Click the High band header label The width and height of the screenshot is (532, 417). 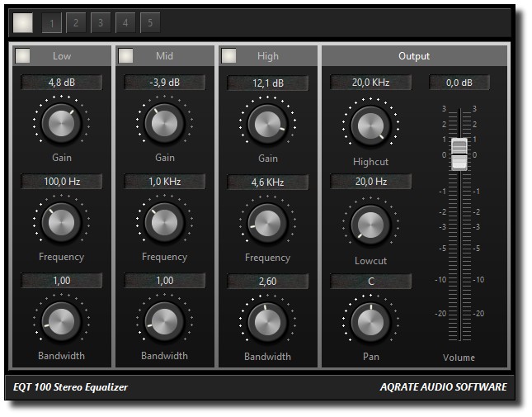click(x=268, y=55)
